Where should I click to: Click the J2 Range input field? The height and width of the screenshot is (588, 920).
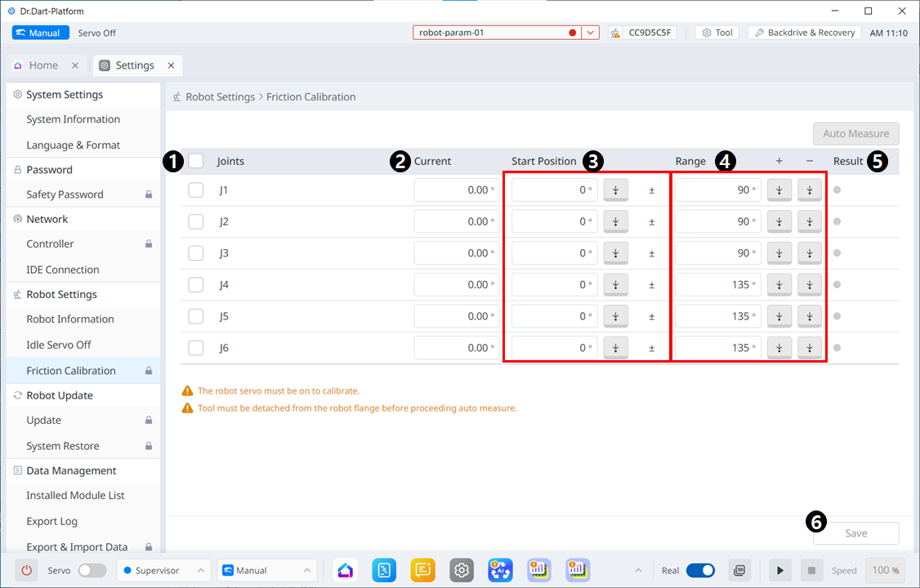pyautogui.click(x=717, y=221)
